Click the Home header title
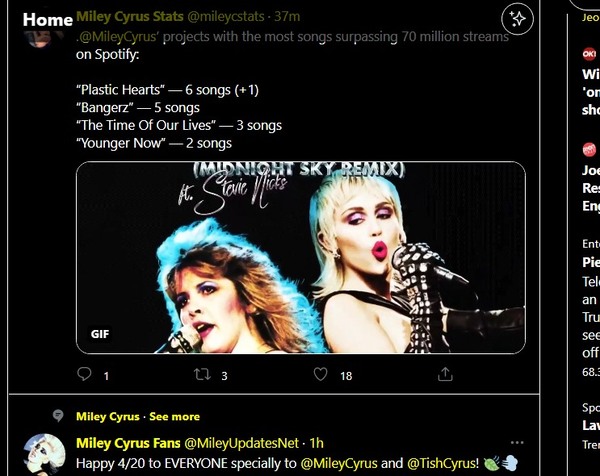Viewport: 600px width, 476px height. [47, 20]
